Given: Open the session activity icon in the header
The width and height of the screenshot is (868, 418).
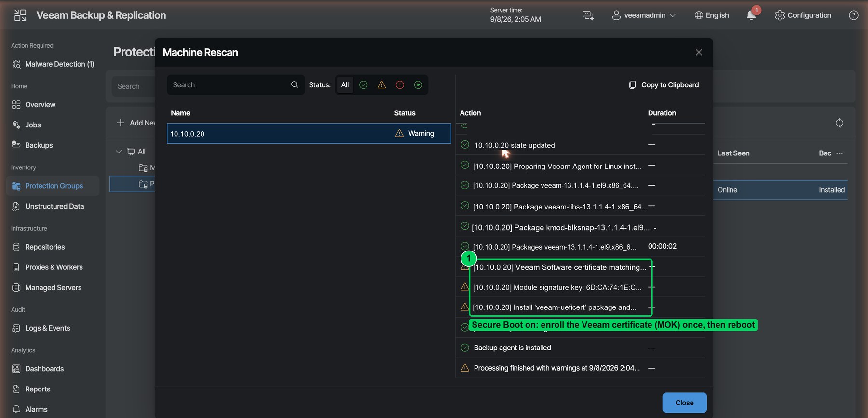Looking at the screenshot, I should tap(588, 15).
